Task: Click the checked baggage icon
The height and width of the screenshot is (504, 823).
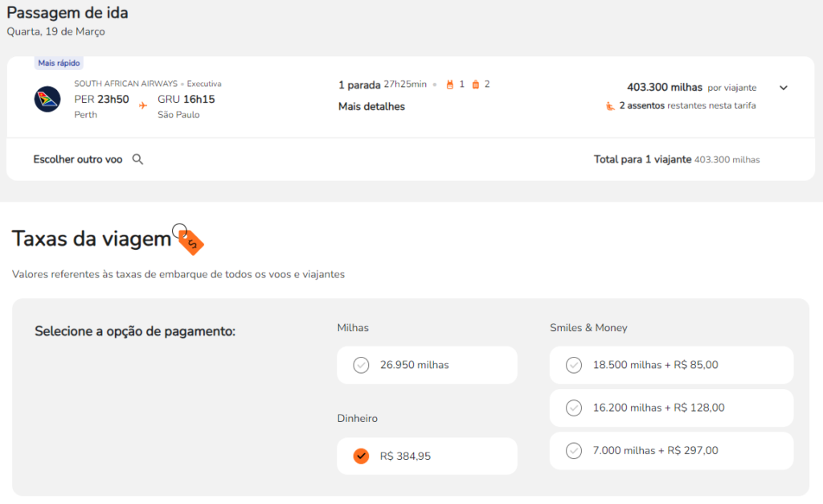Action: point(475,84)
